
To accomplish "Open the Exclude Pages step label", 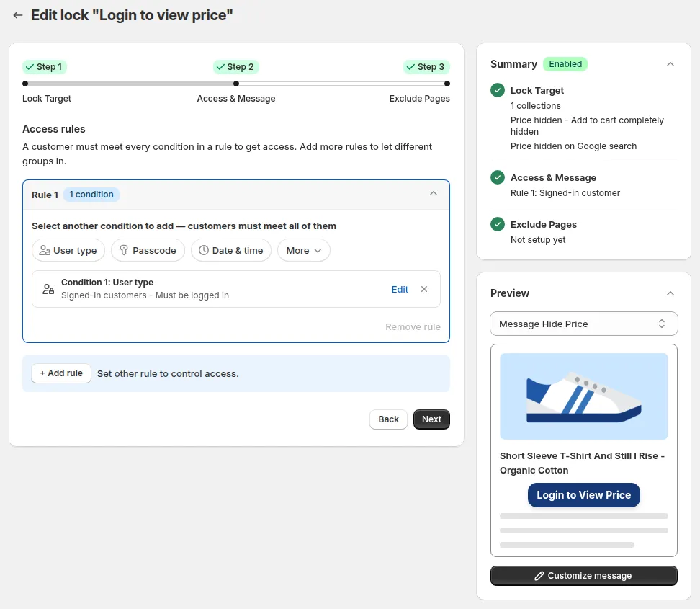I will [x=419, y=98].
